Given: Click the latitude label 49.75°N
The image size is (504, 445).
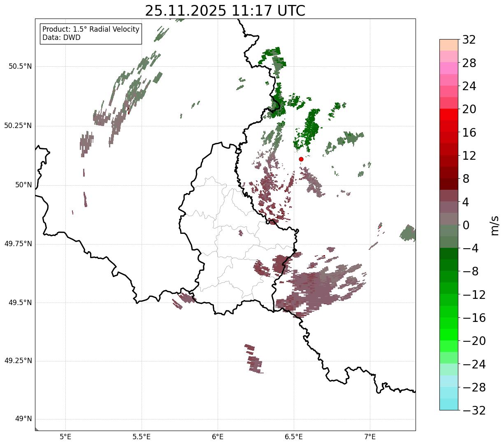Looking at the screenshot, I should (18, 244).
